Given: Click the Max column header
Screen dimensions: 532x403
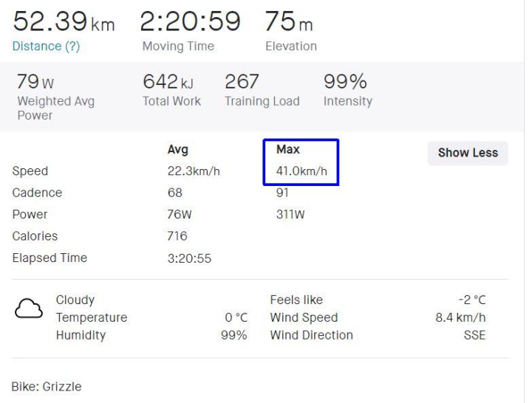Looking at the screenshot, I should pos(287,150).
